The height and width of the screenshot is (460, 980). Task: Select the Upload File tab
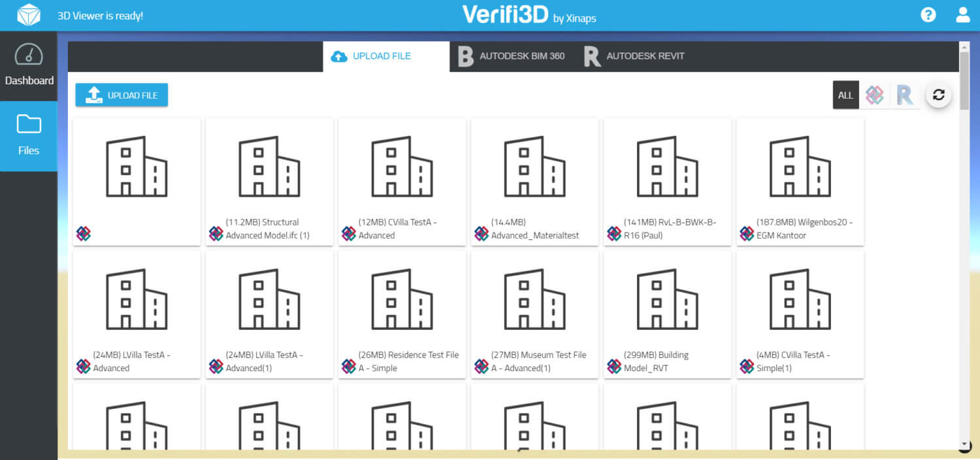372,56
